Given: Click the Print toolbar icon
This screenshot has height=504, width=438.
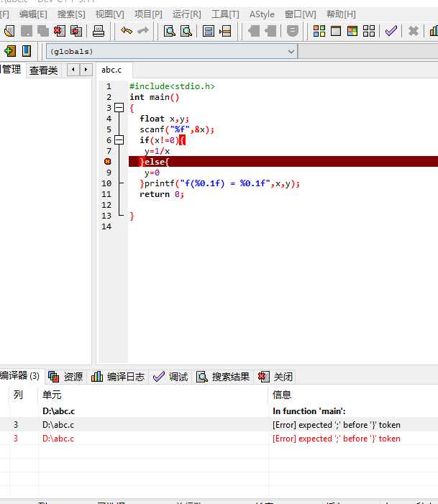Looking at the screenshot, I should [x=99, y=31].
